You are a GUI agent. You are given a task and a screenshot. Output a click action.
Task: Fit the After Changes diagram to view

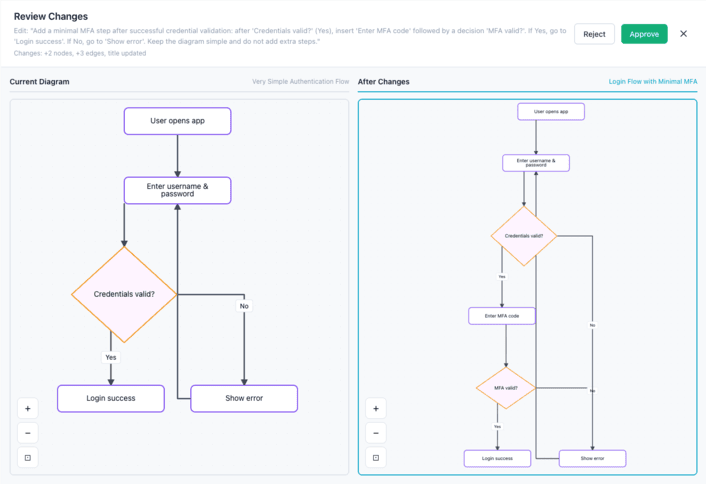(376, 458)
